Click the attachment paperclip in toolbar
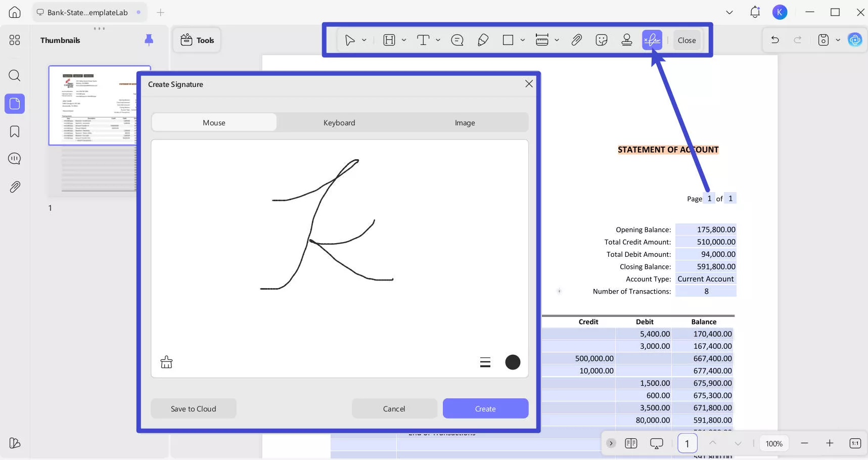Viewport: 868px width, 460px height. coord(576,40)
